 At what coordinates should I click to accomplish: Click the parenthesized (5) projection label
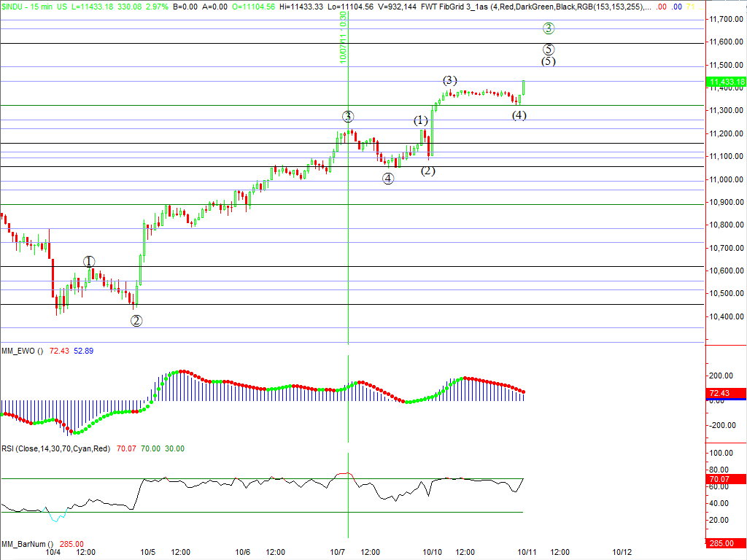coord(549,61)
